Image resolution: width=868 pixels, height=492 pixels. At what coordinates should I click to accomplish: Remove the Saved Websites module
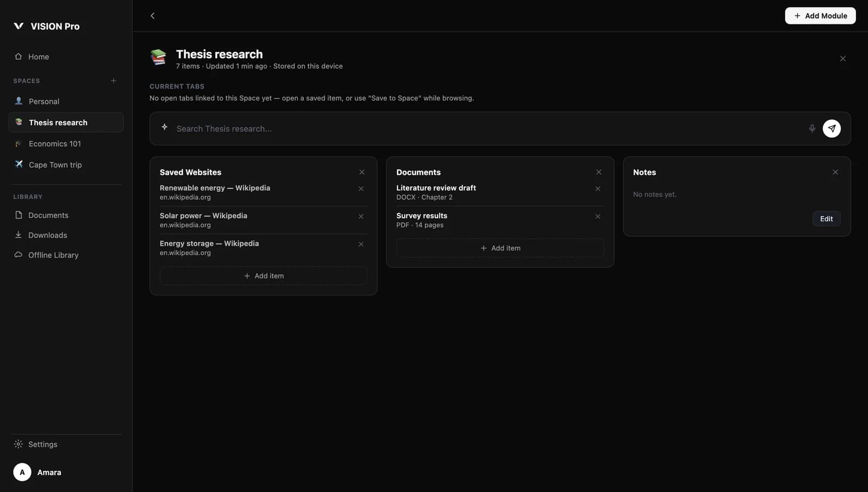coord(362,172)
